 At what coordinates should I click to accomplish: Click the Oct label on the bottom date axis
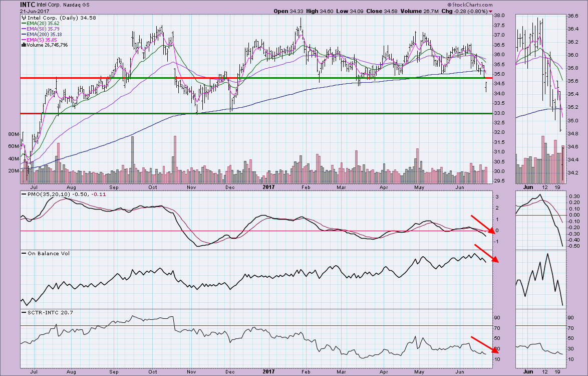(x=152, y=372)
